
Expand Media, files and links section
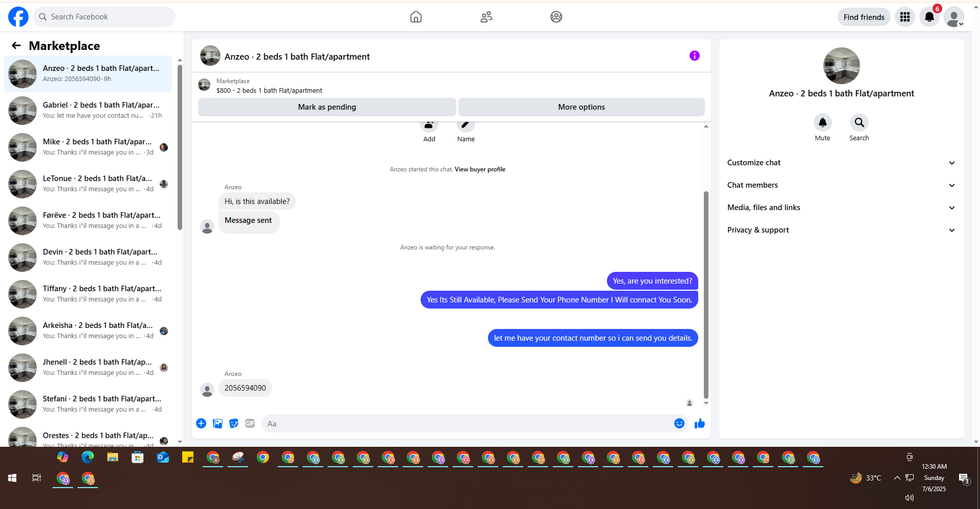[841, 208]
